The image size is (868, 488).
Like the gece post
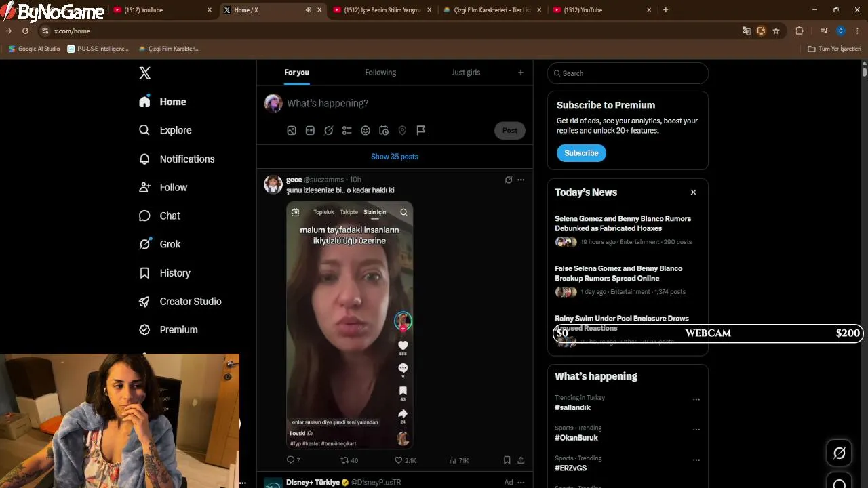(x=405, y=460)
